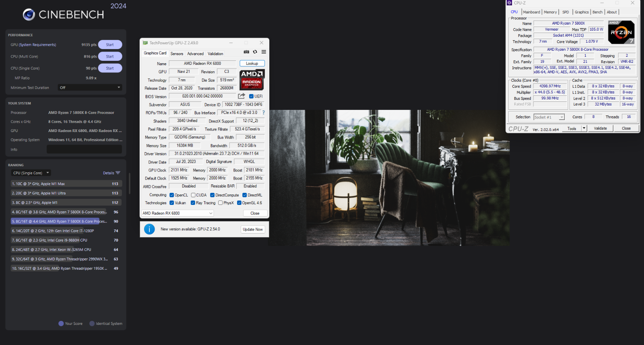Click the BIOS version share/export icon

point(242,96)
